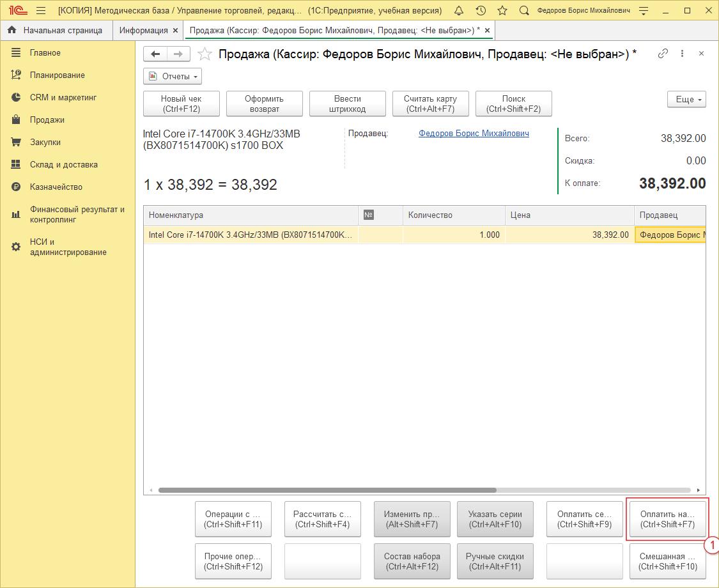Click the search magnifier icon
The height and width of the screenshot is (588, 719).
click(524, 11)
